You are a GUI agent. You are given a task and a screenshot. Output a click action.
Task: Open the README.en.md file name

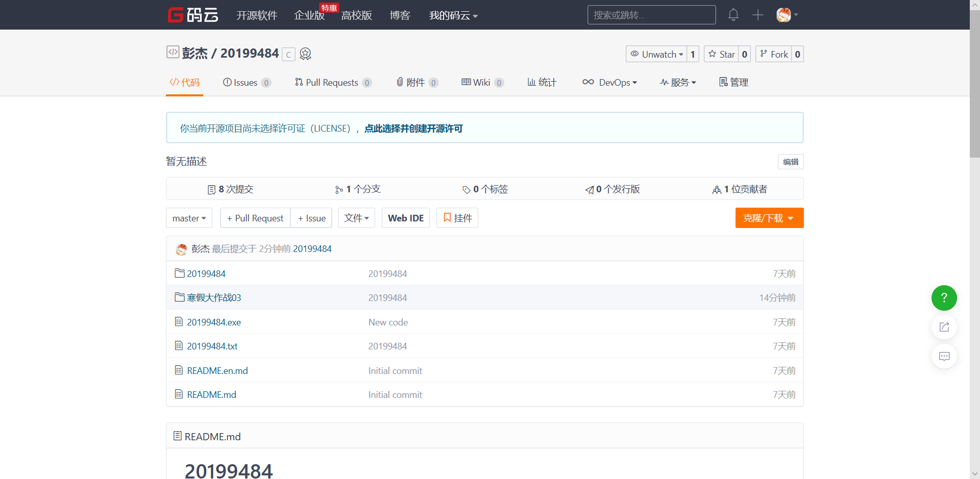tap(217, 370)
